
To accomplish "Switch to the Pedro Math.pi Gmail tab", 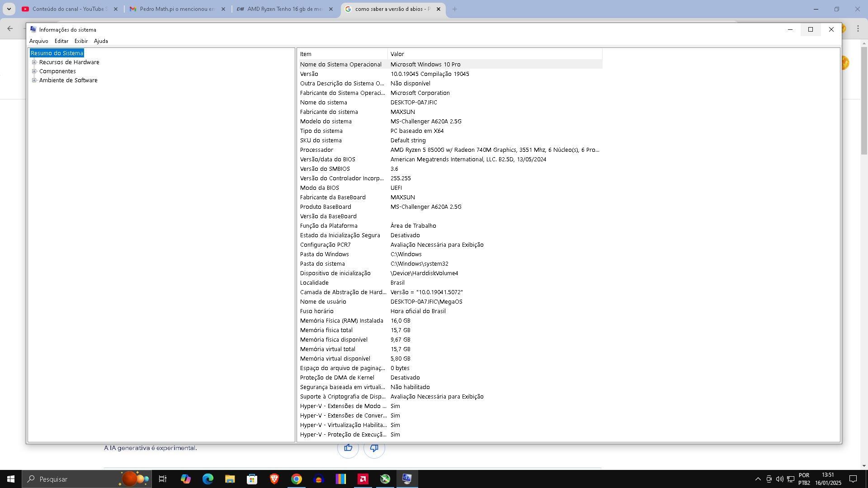I will point(176,9).
